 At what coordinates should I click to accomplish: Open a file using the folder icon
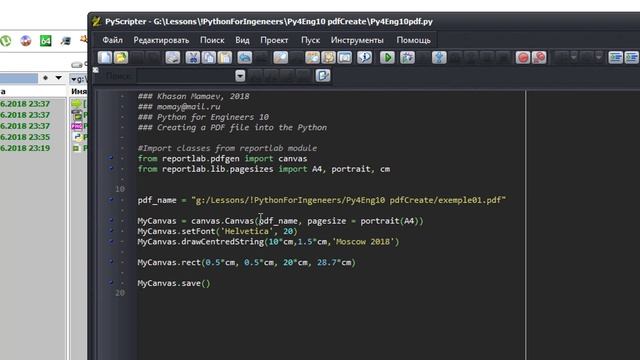tap(121, 58)
